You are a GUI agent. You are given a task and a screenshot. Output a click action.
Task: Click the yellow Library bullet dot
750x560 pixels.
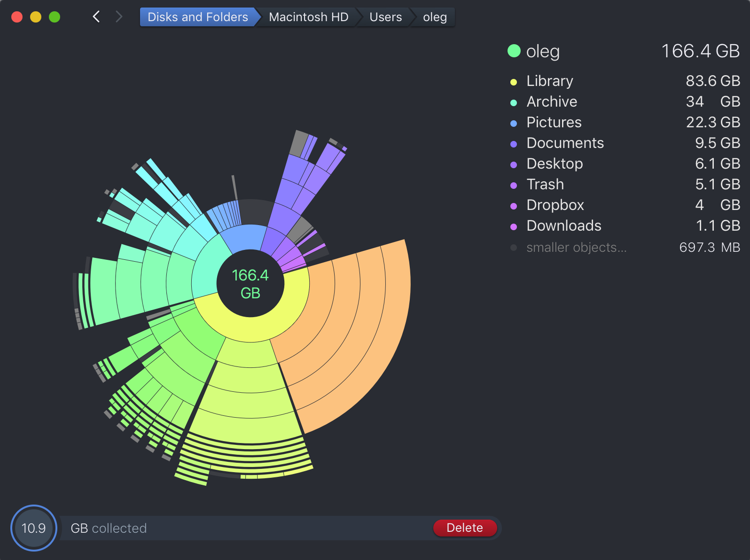(514, 82)
